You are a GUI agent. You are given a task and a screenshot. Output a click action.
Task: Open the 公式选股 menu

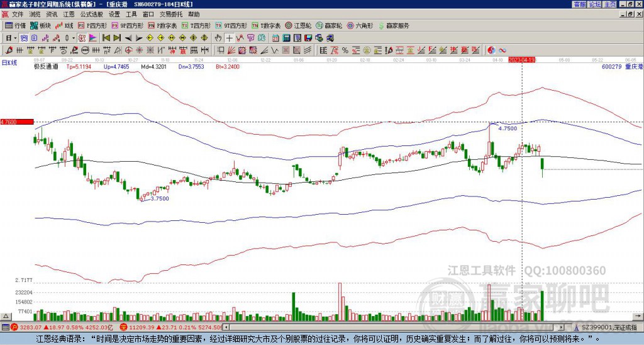point(92,14)
